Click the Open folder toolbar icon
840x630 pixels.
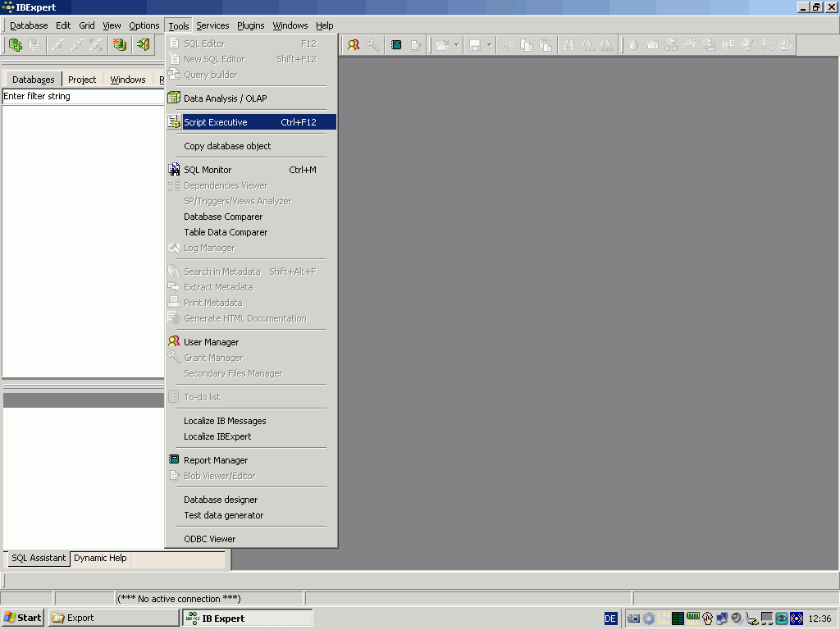click(x=442, y=45)
